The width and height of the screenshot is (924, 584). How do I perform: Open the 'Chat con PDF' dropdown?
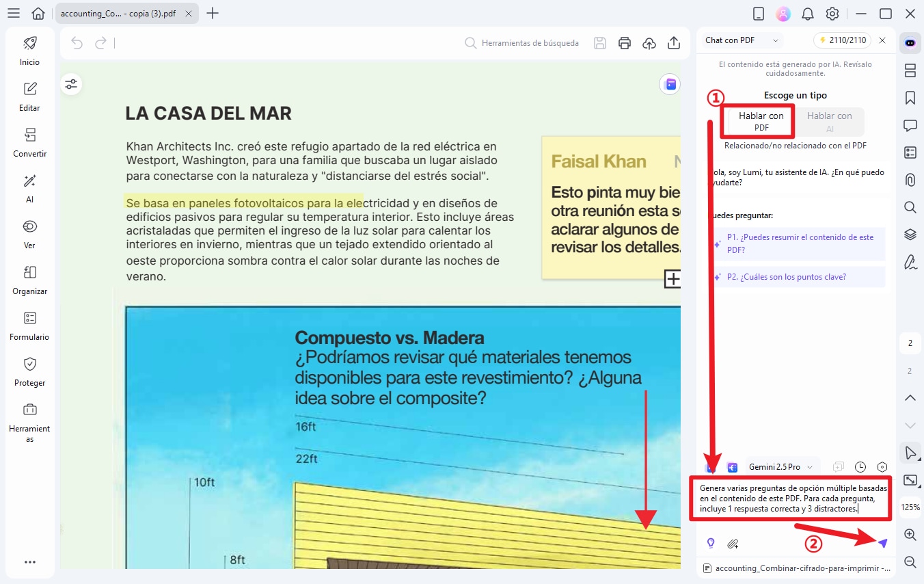(x=740, y=40)
